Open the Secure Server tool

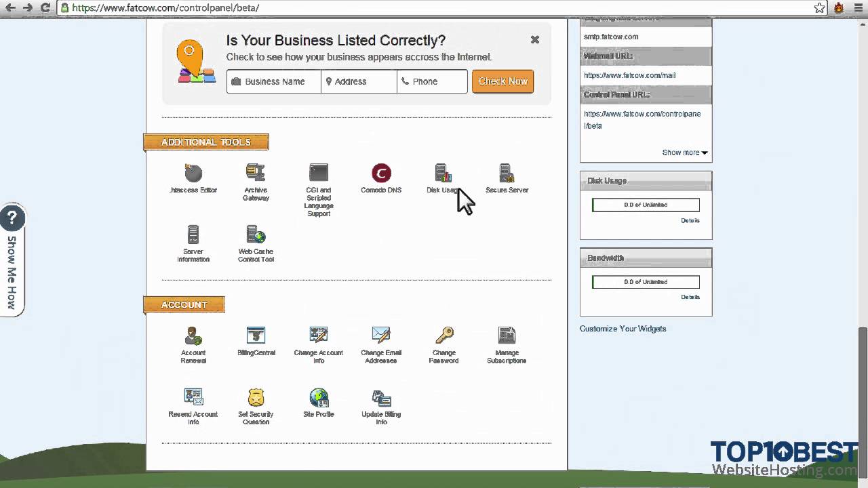click(x=507, y=179)
